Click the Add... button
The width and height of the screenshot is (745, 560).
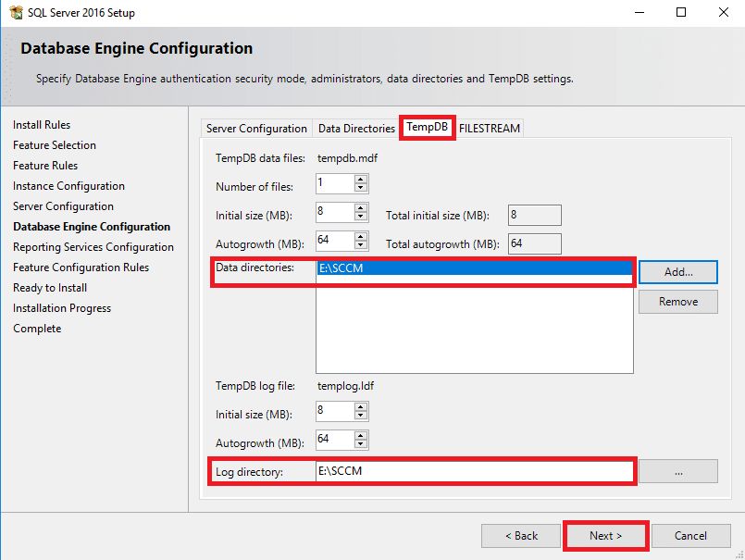[x=678, y=272]
